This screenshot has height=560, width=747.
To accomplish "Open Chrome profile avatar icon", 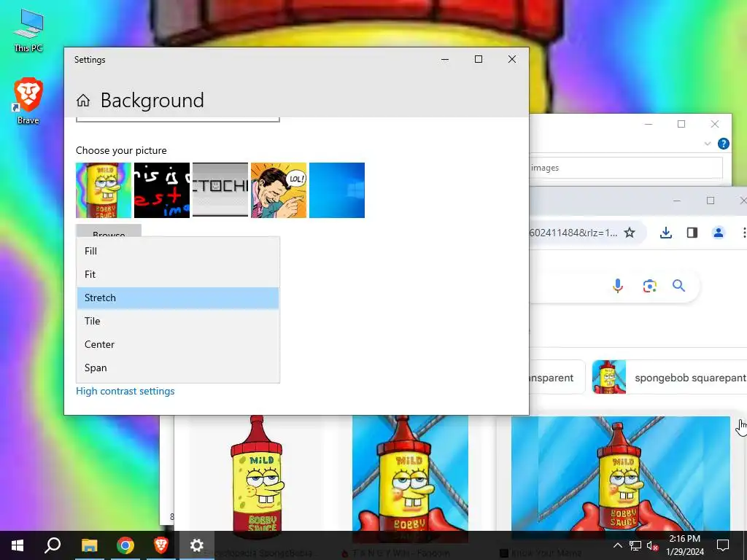I will 719,233.
